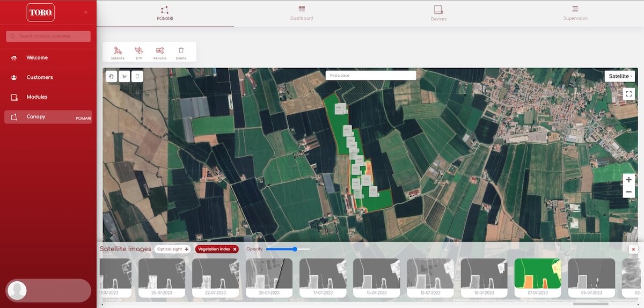Switch to the Dashboard tab
The width and height of the screenshot is (644, 308).
302,13
